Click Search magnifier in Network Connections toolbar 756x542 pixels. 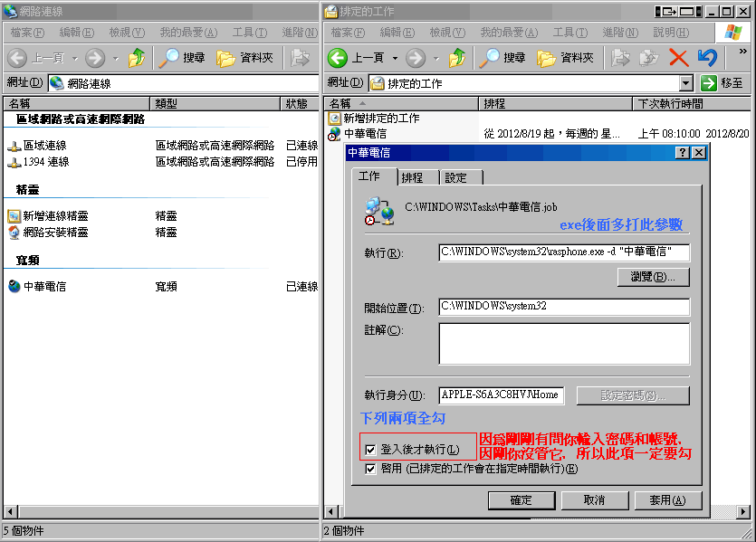coord(168,58)
